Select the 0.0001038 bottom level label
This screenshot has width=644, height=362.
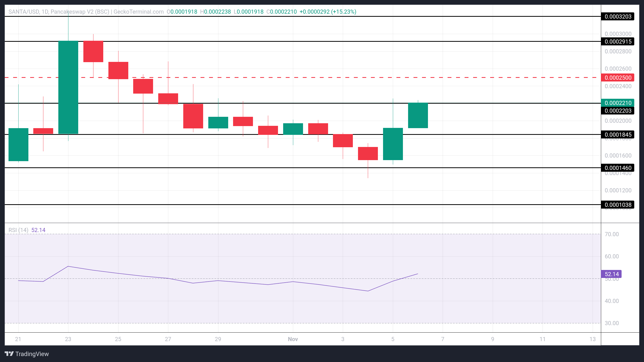(618, 205)
